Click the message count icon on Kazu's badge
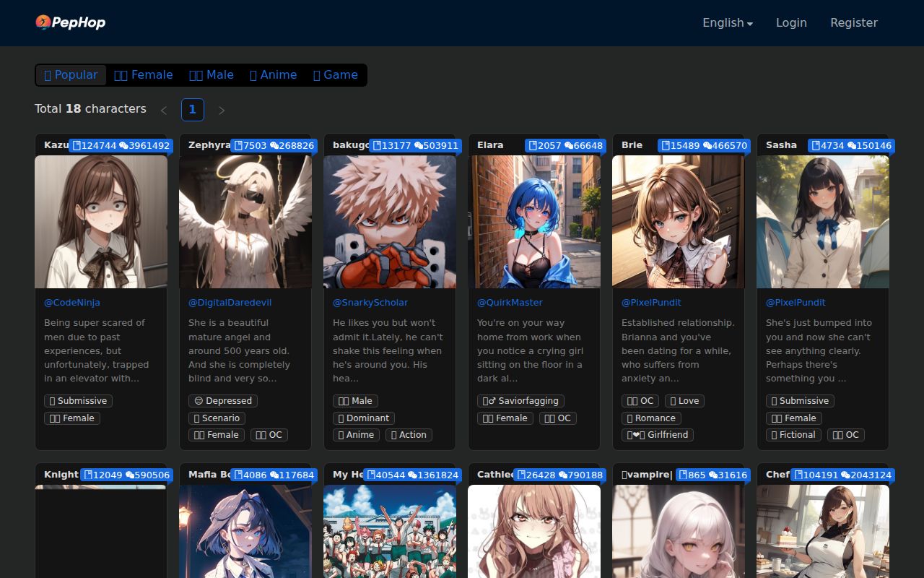The image size is (924, 578). [123, 145]
